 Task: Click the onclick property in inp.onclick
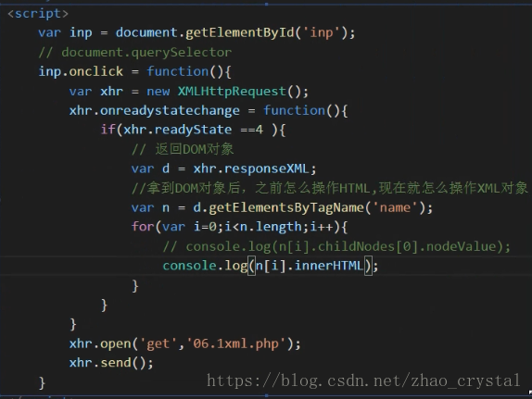[x=96, y=71]
